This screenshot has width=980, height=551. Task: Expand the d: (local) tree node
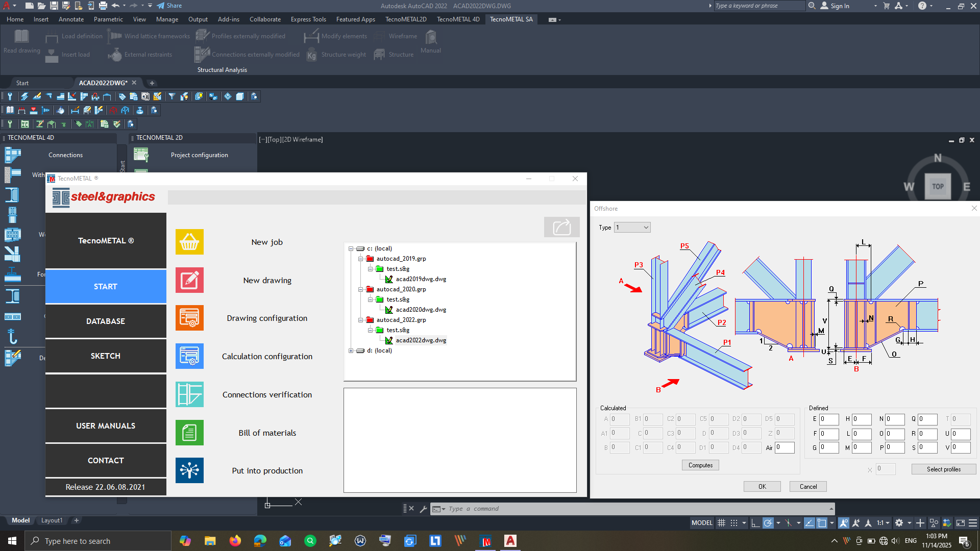point(351,350)
